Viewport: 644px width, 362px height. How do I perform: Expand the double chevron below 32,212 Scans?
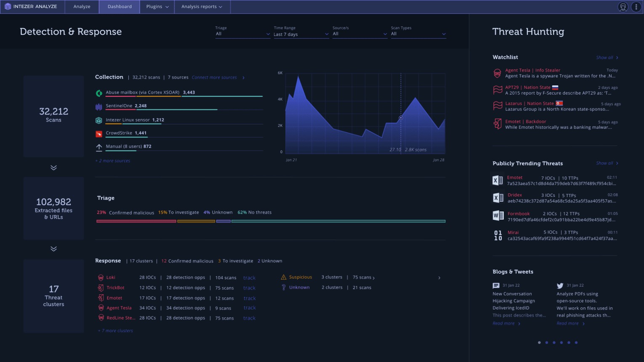(53, 167)
